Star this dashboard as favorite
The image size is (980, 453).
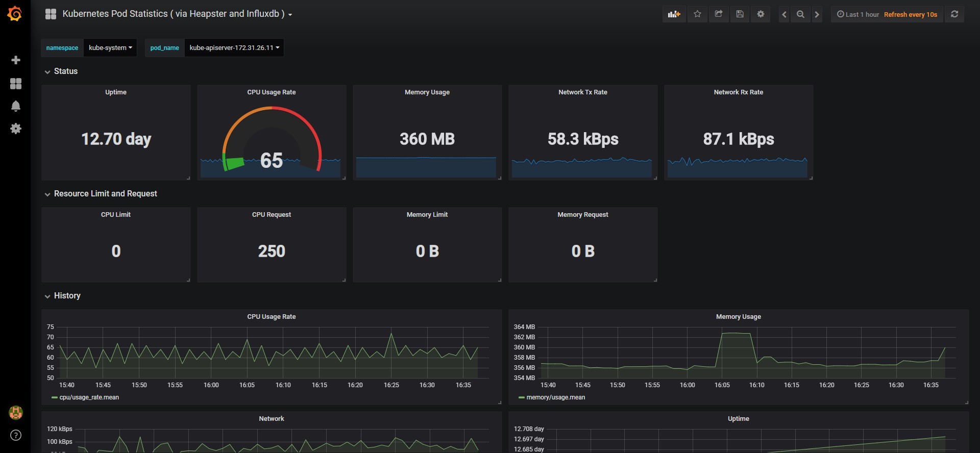pos(697,14)
